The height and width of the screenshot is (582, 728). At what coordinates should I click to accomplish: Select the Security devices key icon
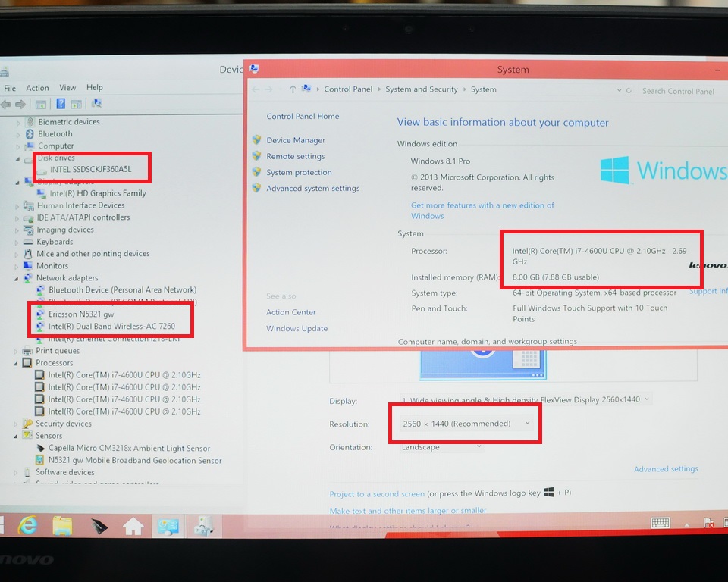(27, 424)
